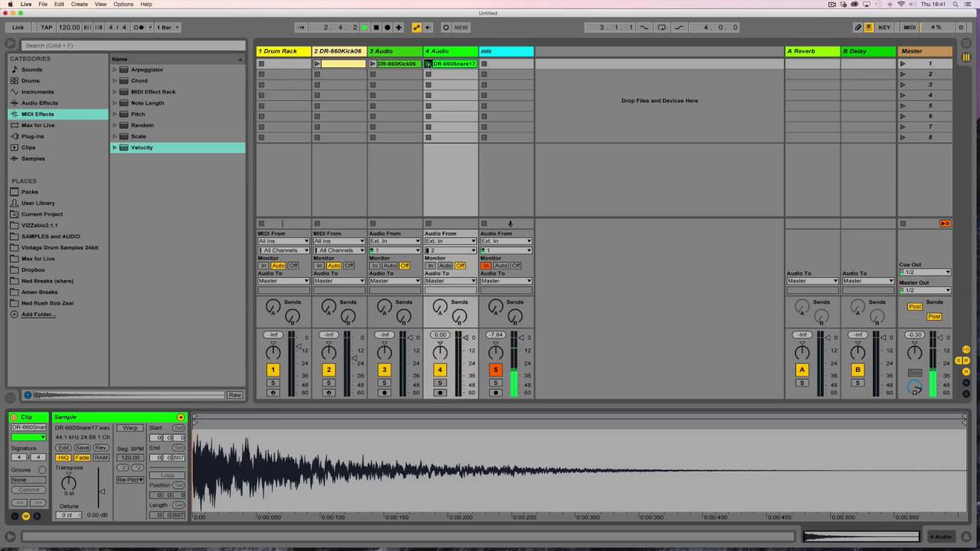The image size is (980, 551).
Task: Open the Samples category
Action: (x=33, y=158)
